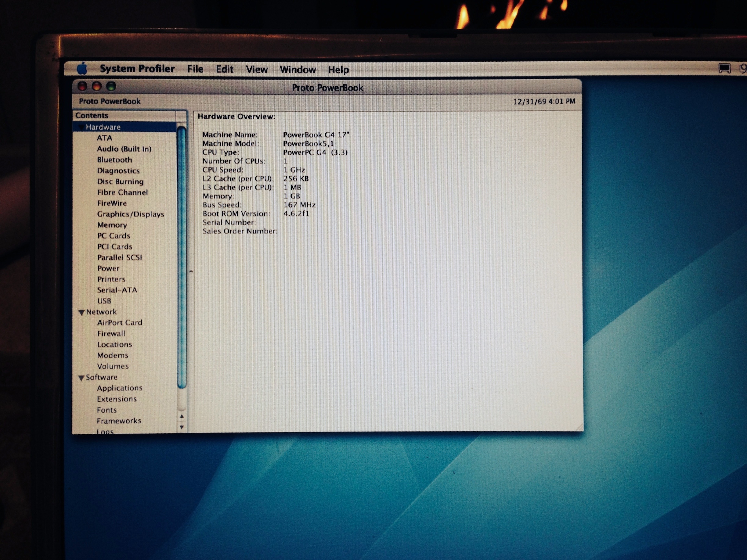Viewport: 747px width, 560px height.
Task: Select Memory in the contents list
Action: [x=112, y=225]
